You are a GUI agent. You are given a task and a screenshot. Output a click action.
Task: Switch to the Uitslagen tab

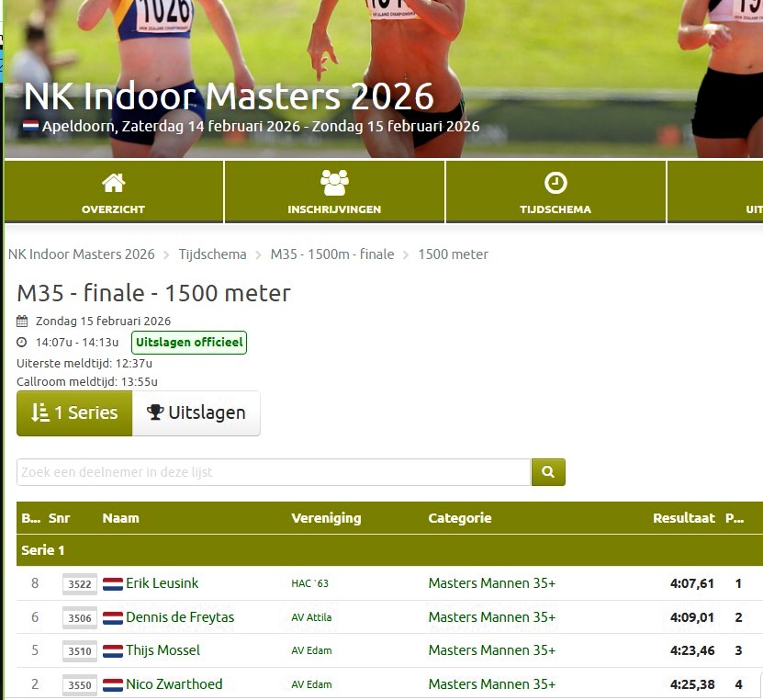(196, 413)
